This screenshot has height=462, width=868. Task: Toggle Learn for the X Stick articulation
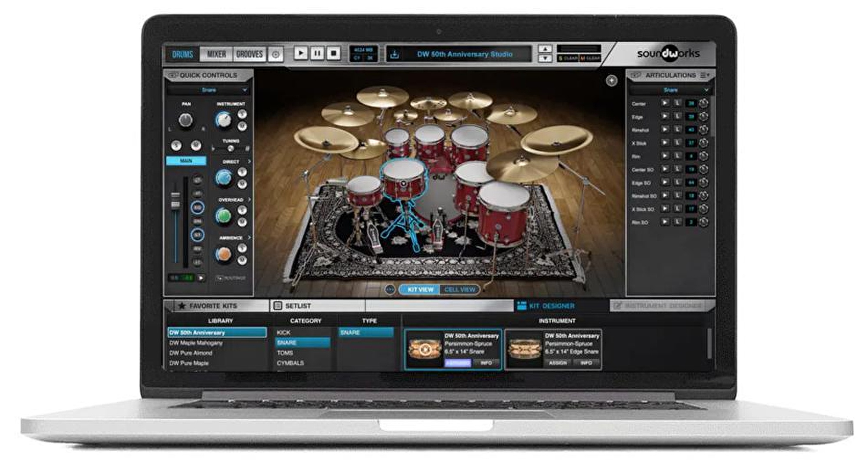pos(677,142)
